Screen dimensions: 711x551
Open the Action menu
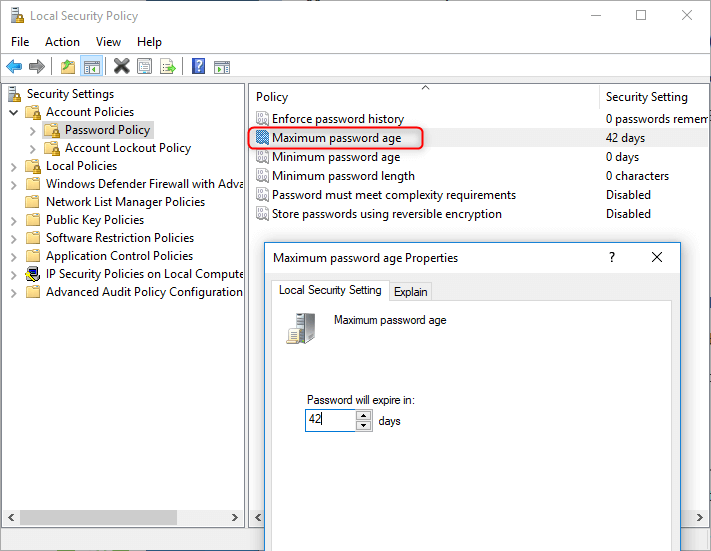62,42
